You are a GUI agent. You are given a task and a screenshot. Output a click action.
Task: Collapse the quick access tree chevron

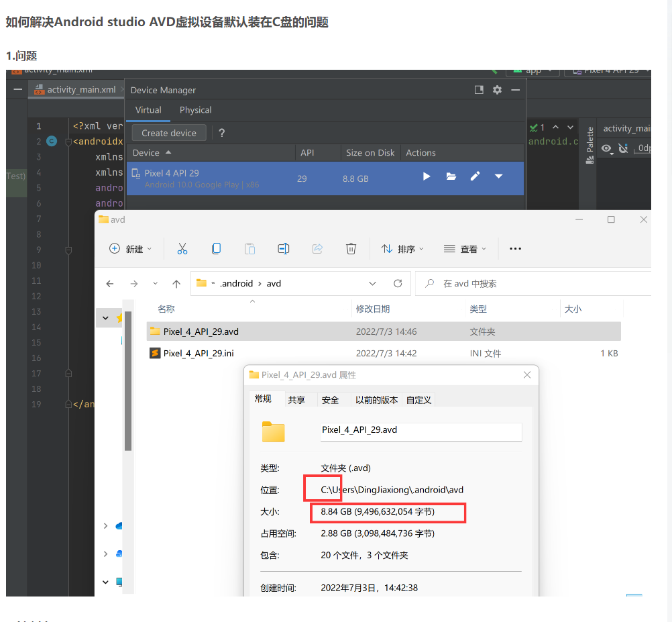pos(105,317)
